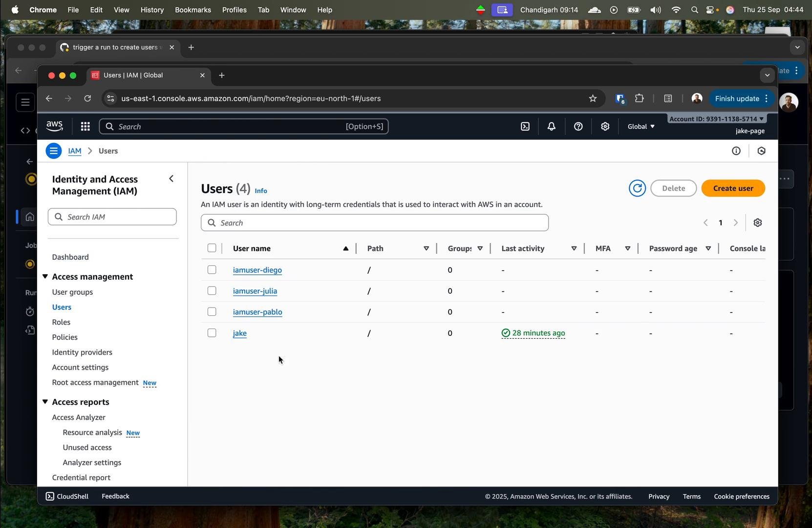Screen dimensions: 812x528
Task: Click the Info link beside Users heading
Action: [261, 191]
